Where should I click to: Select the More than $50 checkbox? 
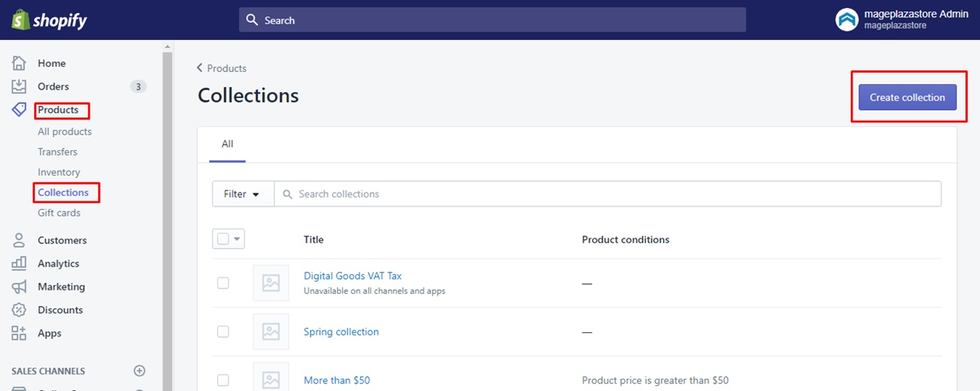(x=223, y=380)
